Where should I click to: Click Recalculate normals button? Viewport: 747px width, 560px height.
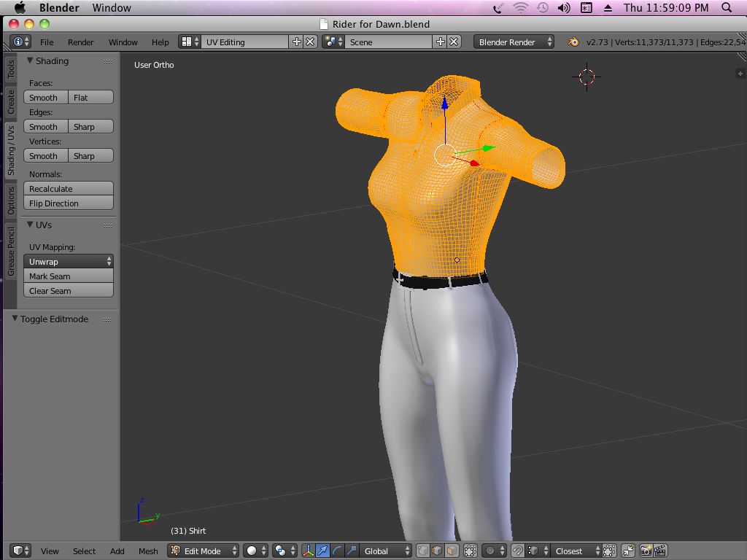coord(69,189)
